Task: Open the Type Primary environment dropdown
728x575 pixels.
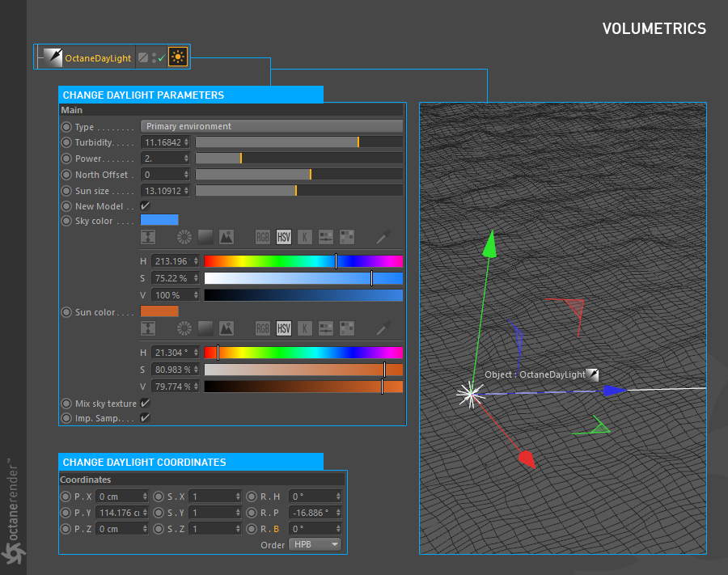Action: coord(272,126)
